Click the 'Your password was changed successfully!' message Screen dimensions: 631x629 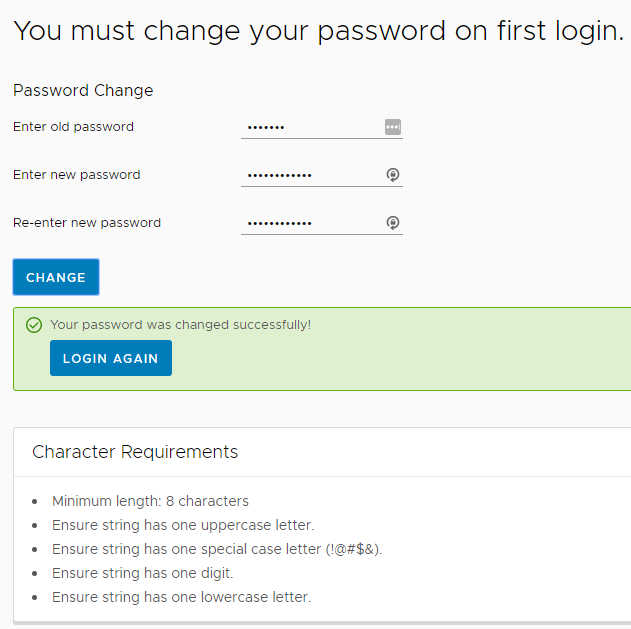(181, 325)
